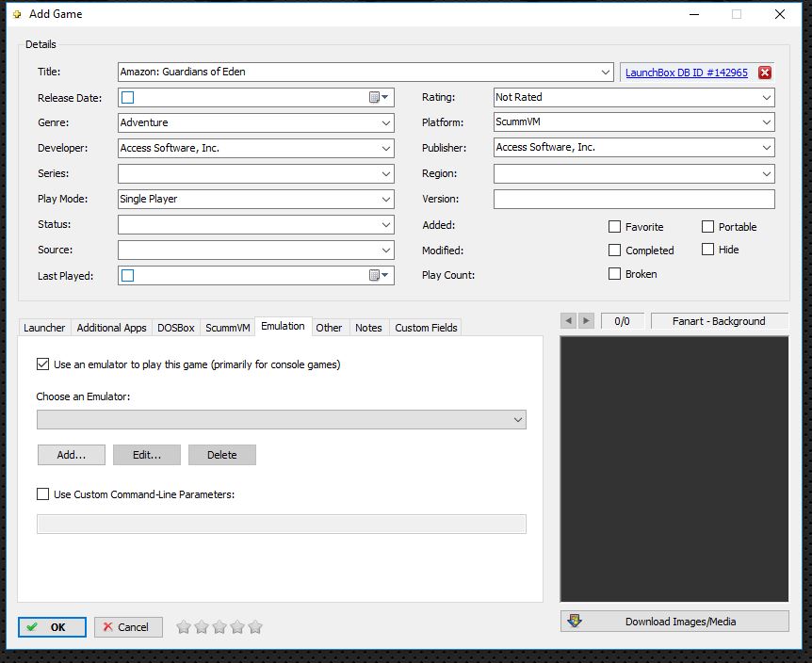Open the Status dropdown
Viewport: 812px width, 663px height.
point(386,225)
